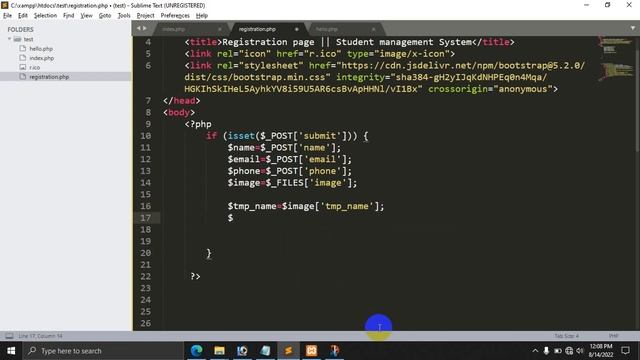Open the Selection menu
640x360 pixels.
(45, 16)
